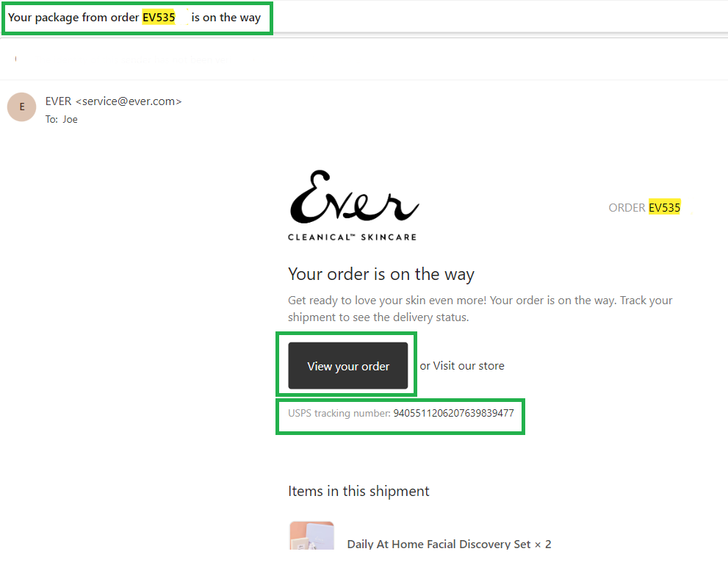Click the Ever script logo

point(354,196)
